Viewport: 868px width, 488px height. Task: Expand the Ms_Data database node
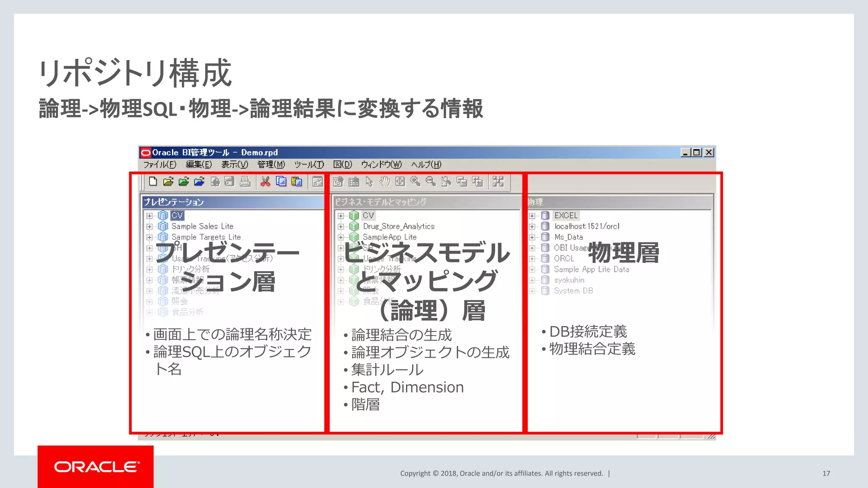point(532,237)
